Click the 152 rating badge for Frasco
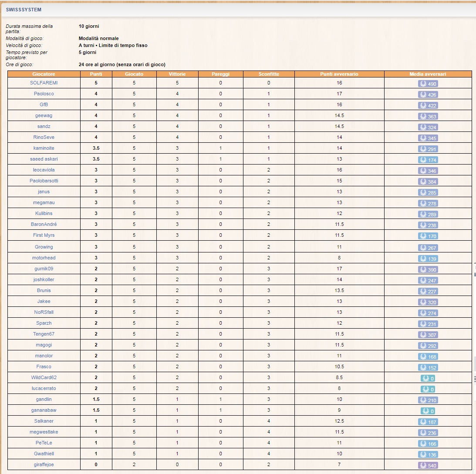 click(428, 368)
